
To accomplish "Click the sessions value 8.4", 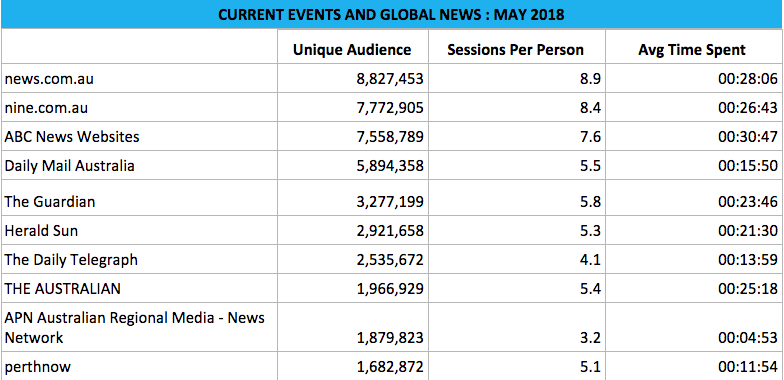I will click(590, 108).
